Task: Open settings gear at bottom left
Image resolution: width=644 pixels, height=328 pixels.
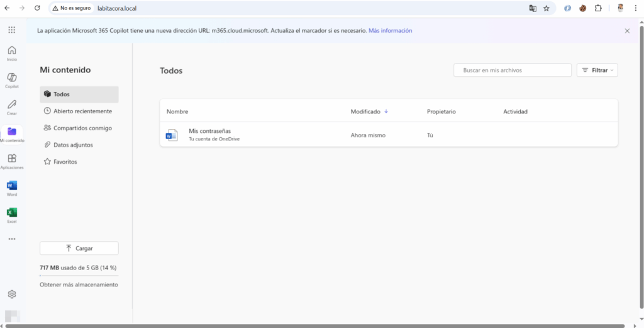Action: (12, 294)
